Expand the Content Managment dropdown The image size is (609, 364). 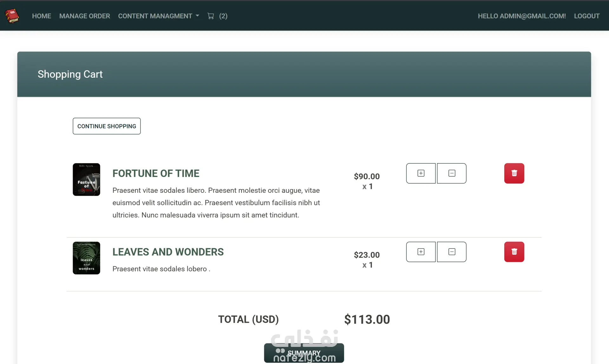coord(158,16)
